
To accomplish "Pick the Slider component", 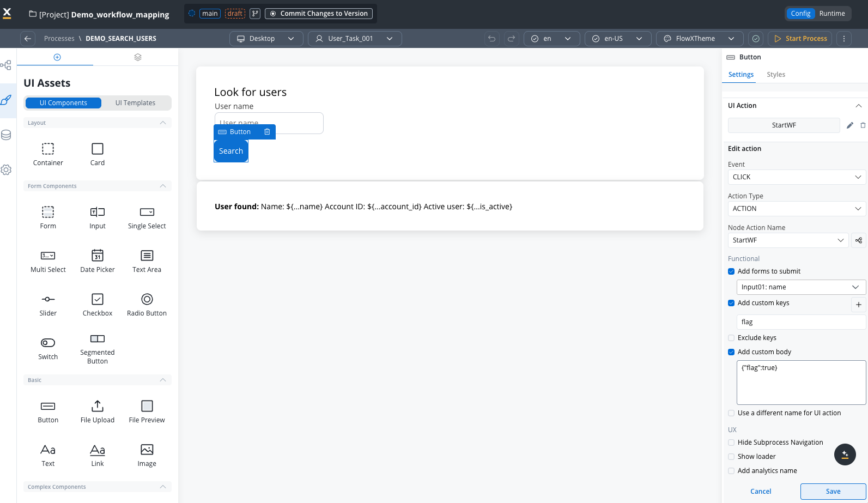I will 48,305.
